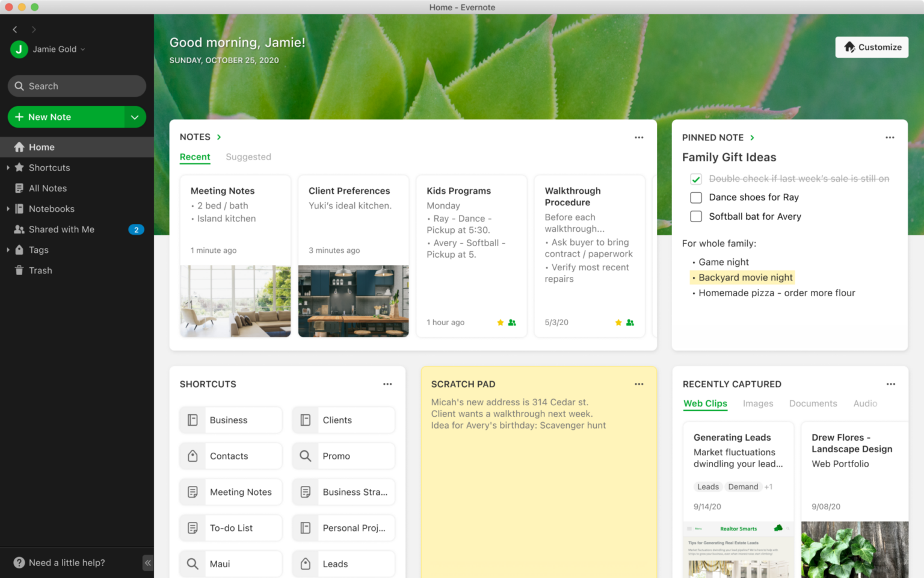This screenshot has height=578, width=924.
Task: Open the Notebooks list
Action: (51, 209)
